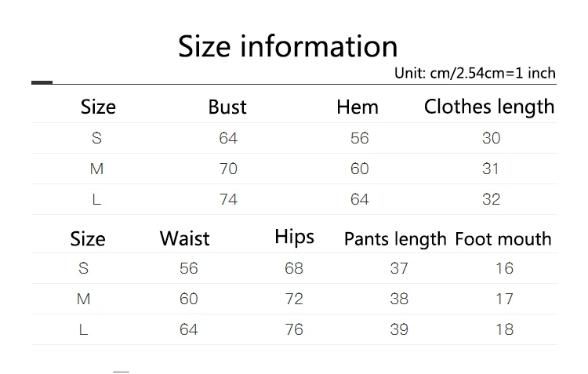Click the Pants length column header
This screenshot has width=588, height=374.
click(395, 239)
